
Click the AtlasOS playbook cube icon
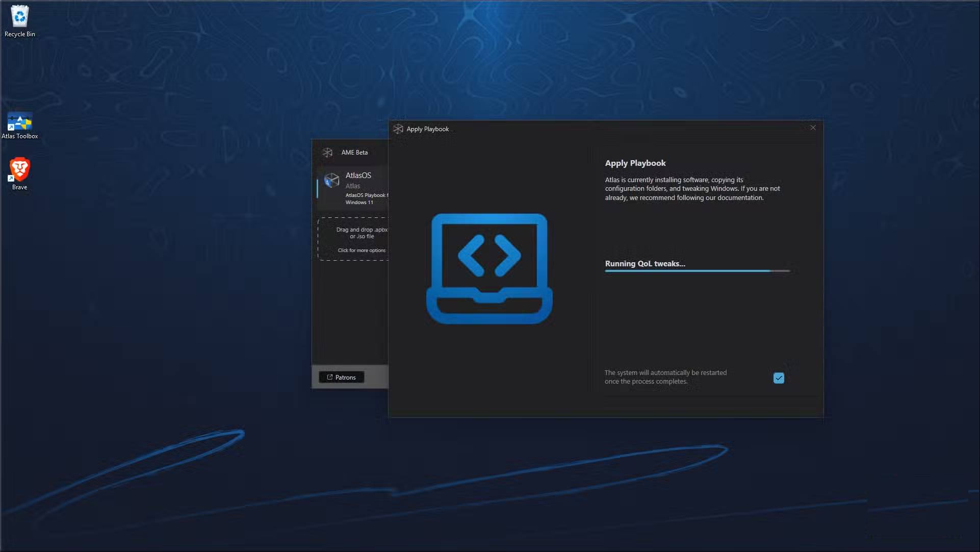point(332,180)
